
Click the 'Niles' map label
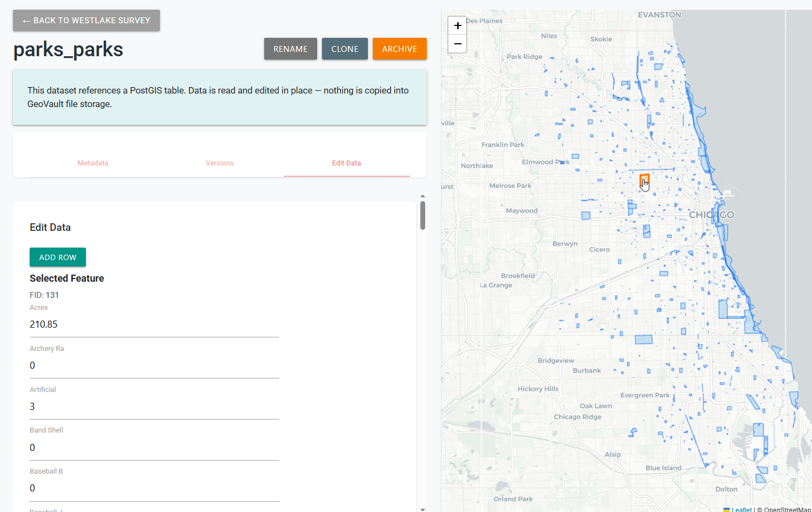click(x=549, y=36)
